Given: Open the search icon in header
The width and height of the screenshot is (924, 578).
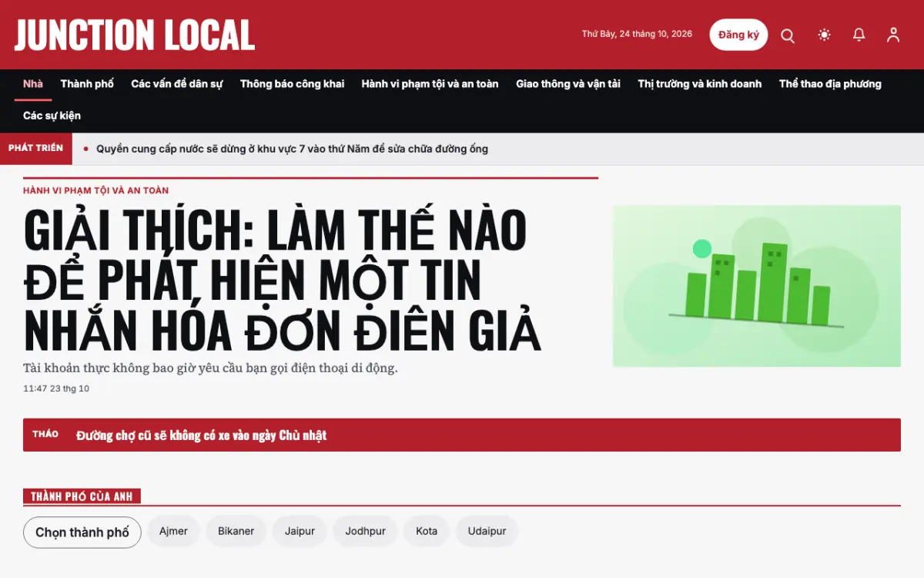Looking at the screenshot, I should pos(788,35).
